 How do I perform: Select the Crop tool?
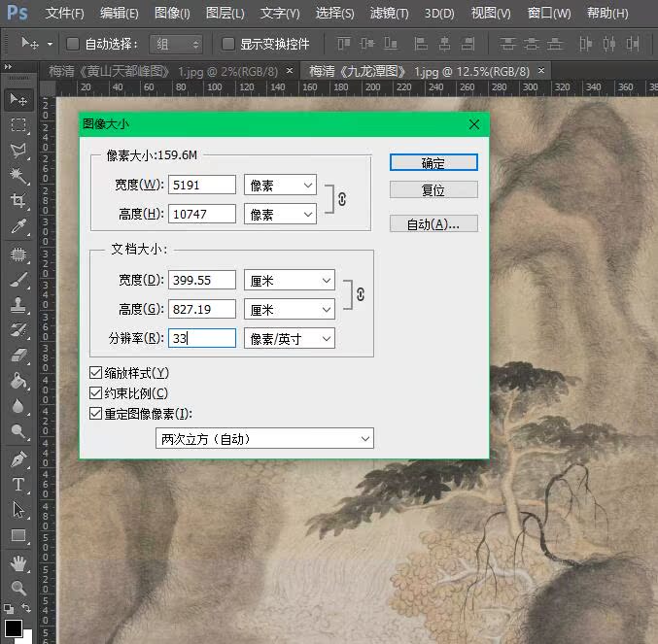(18, 200)
